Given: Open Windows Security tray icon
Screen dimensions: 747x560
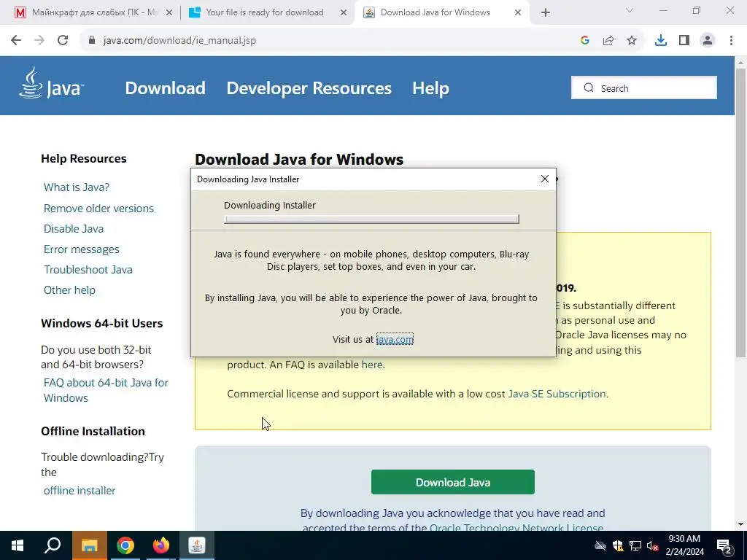Looking at the screenshot, I should tap(618, 545).
